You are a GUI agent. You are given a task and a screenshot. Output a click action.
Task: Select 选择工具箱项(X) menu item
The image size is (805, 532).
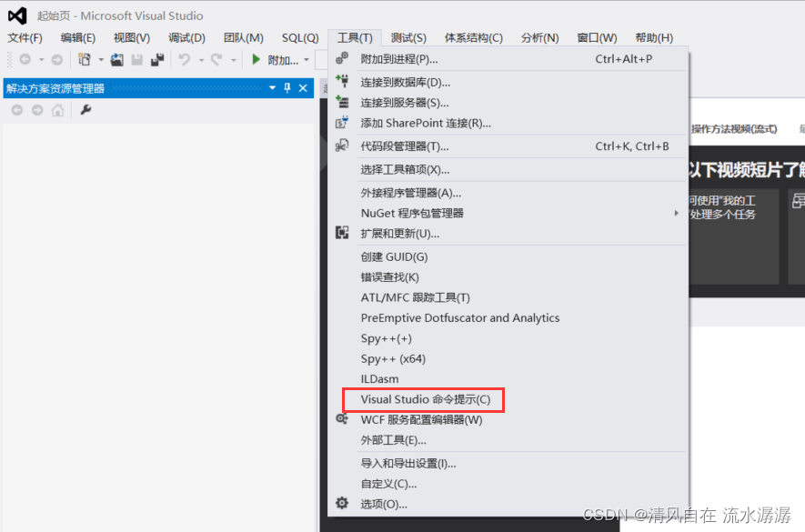(508, 169)
